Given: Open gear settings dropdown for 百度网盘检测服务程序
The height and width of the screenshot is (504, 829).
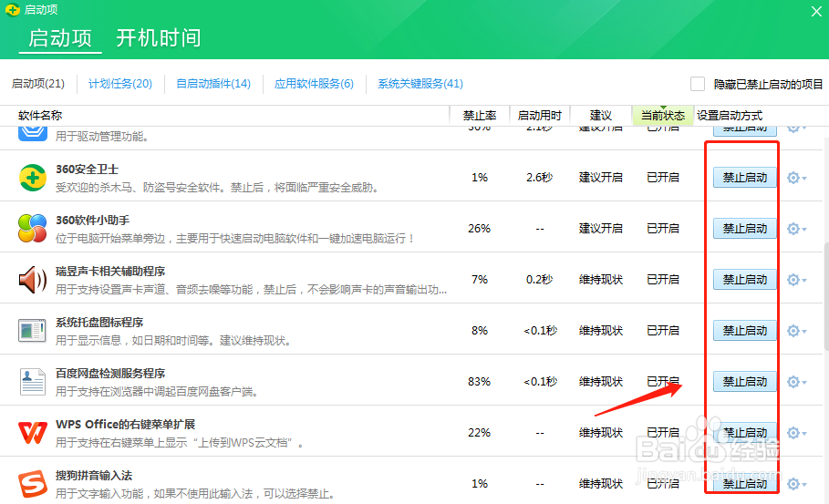Looking at the screenshot, I should [796, 382].
